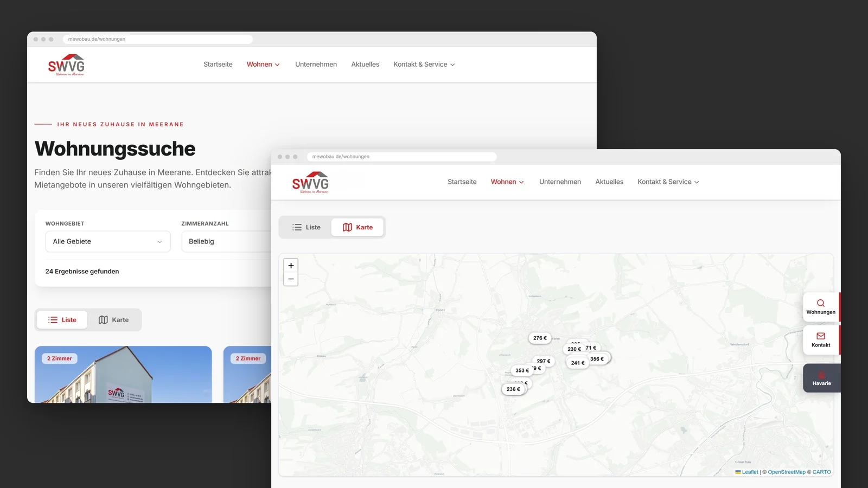
Task: Select the 230 € map marker
Action: (x=574, y=349)
